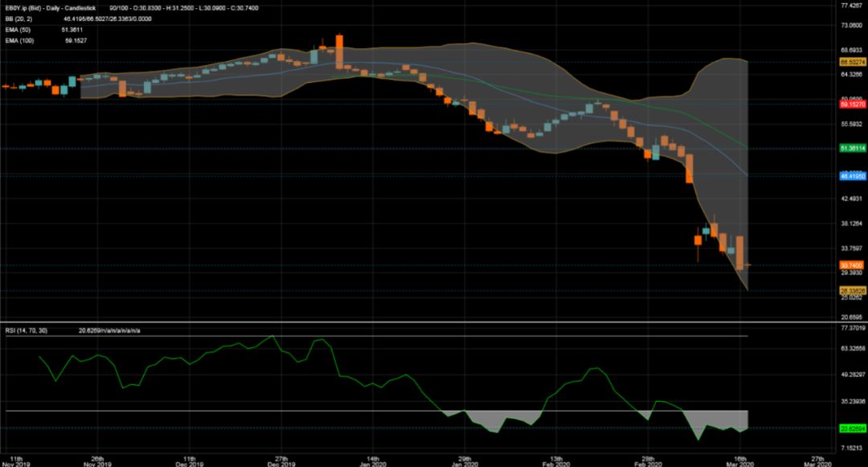Click the tallest orange candlestick at chart peak
This screenshot has width=868, height=467.
coord(339,52)
